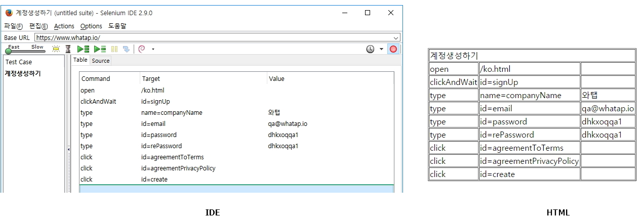Click the Value column header
Viewport: 644px width, 219px height.
point(330,78)
